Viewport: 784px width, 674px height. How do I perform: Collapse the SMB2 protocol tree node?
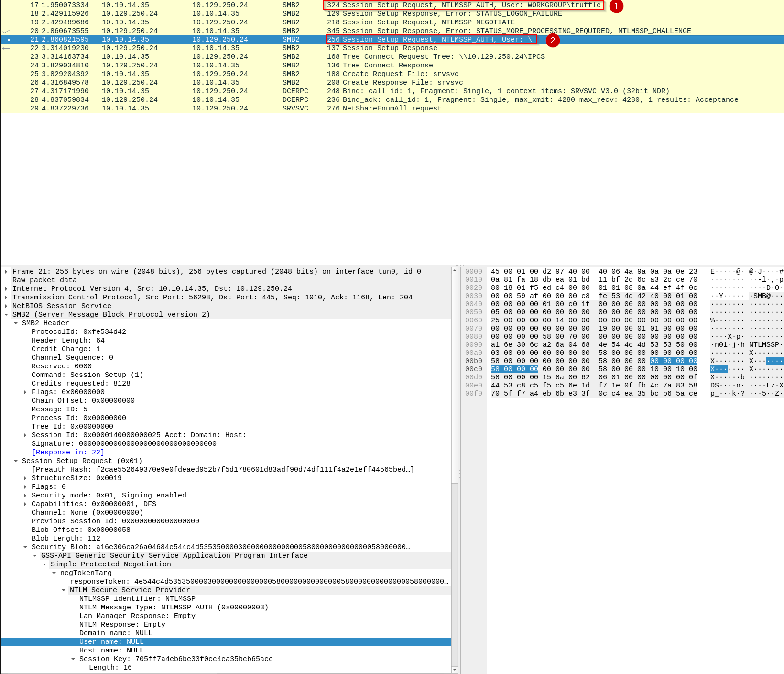pyautogui.click(x=6, y=314)
